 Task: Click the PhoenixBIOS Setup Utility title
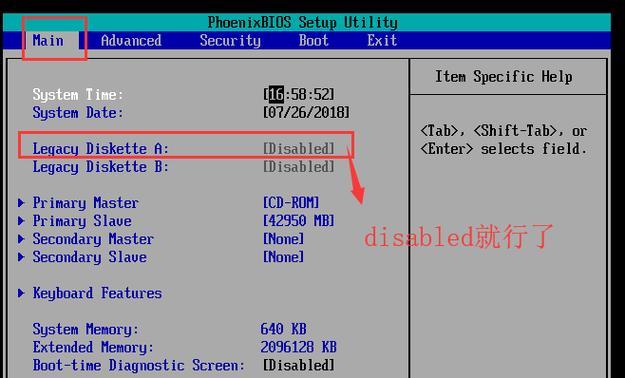point(303,22)
